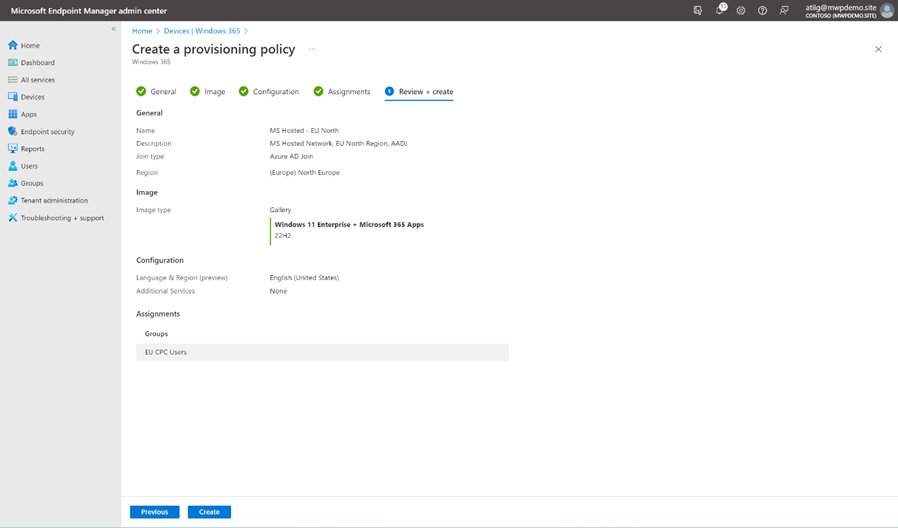Click the Azure AD Join value

point(292,156)
